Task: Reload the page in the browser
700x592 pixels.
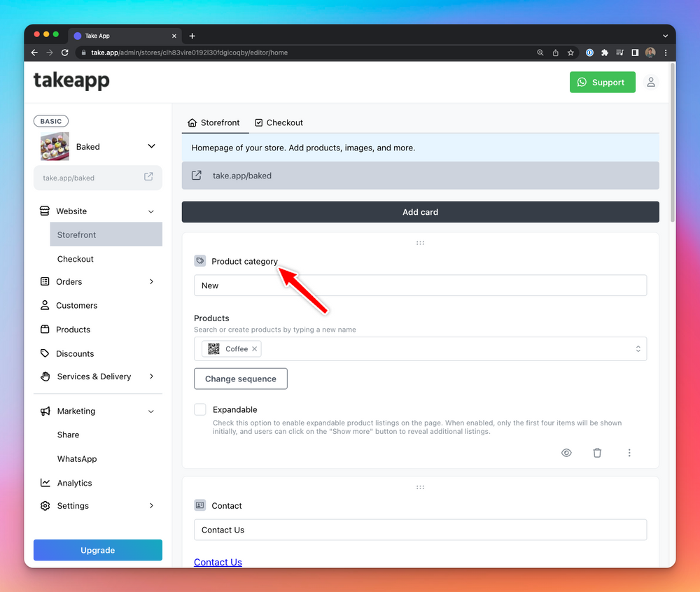Action: [64, 52]
